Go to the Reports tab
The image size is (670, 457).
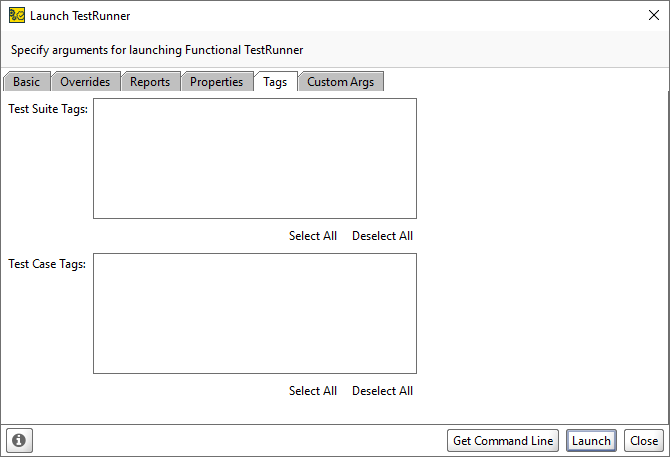pyautogui.click(x=150, y=82)
